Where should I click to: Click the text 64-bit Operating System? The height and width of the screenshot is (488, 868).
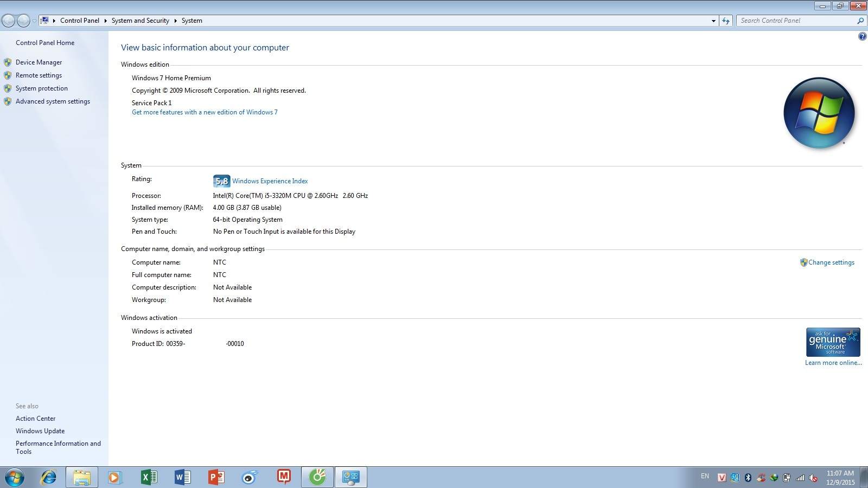(247, 220)
